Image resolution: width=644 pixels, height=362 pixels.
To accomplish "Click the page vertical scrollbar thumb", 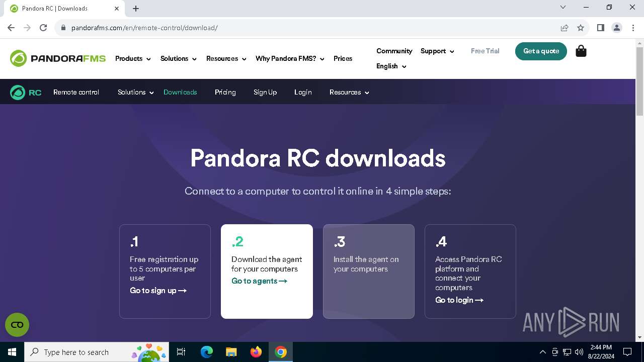I will coord(639,80).
